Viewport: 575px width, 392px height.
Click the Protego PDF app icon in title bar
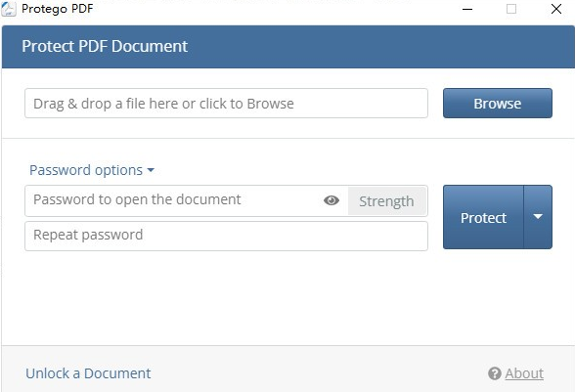pyautogui.click(x=9, y=9)
